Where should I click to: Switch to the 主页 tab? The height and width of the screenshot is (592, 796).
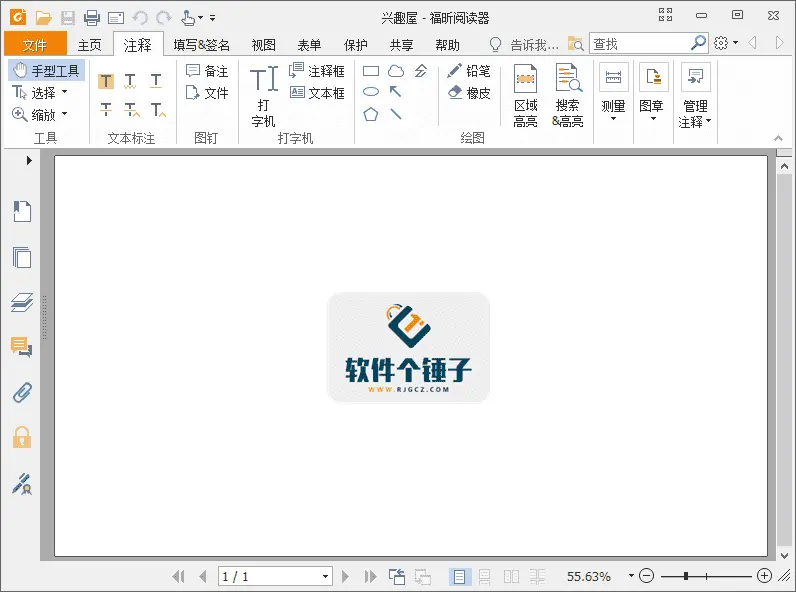coord(90,45)
